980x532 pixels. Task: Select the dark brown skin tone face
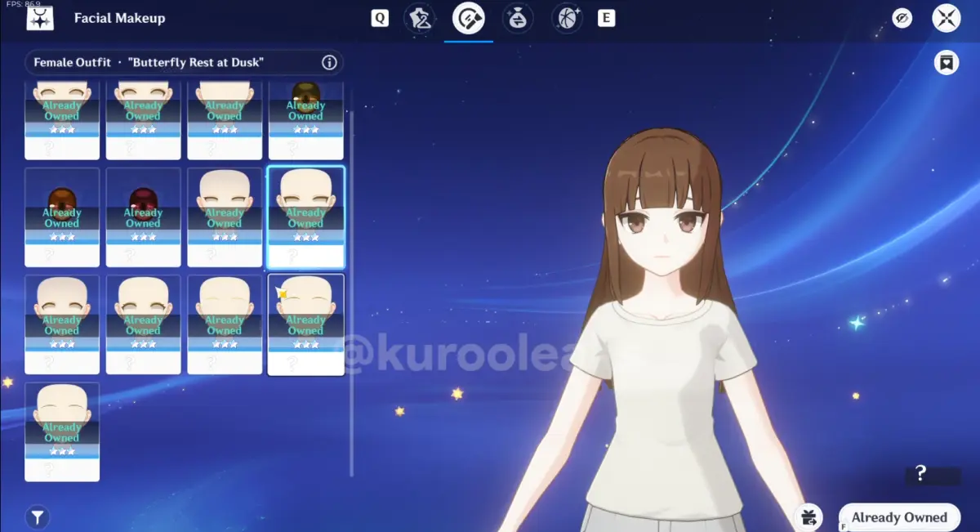pyautogui.click(x=62, y=217)
